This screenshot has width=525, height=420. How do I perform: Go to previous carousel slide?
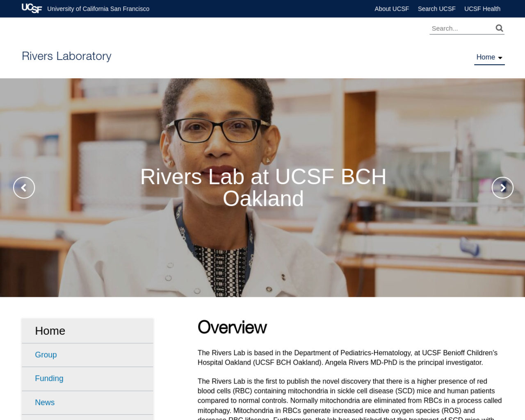(24, 187)
